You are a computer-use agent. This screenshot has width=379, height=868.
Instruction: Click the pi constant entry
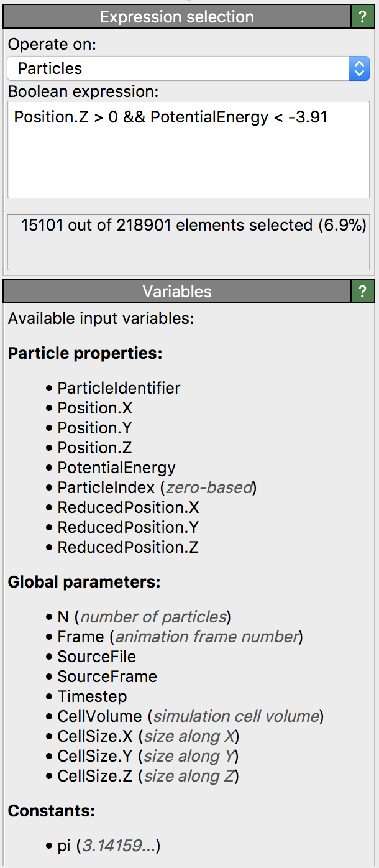coord(64,846)
